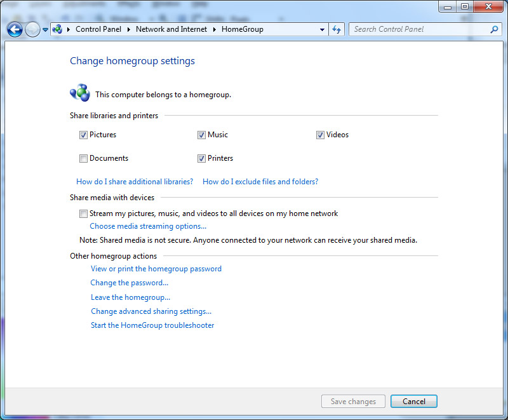Minimize the HomeGroup window
The image size is (508, 420).
coord(448,7)
